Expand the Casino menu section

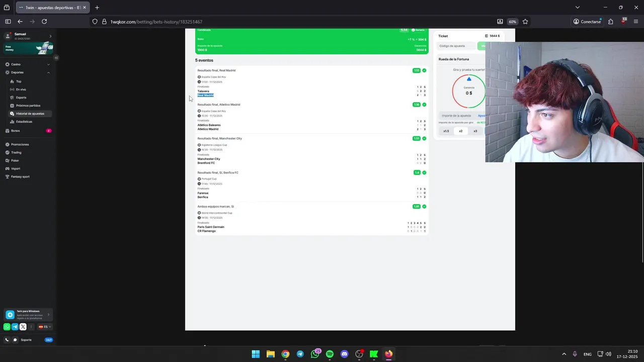click(x=28, y=64)
